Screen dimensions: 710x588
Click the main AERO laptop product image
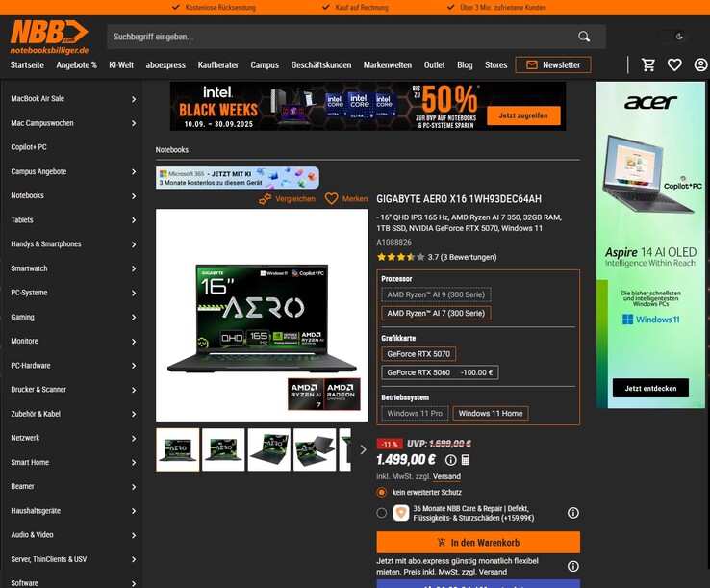click(x=262, y=315)
